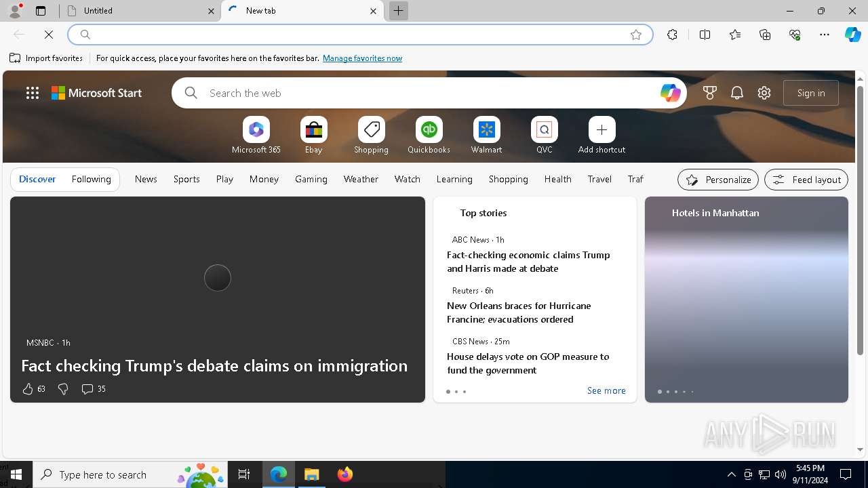Open the Health category
Image resolution: width=868 pixels, height=488 pixels.
tap(558, 179)
